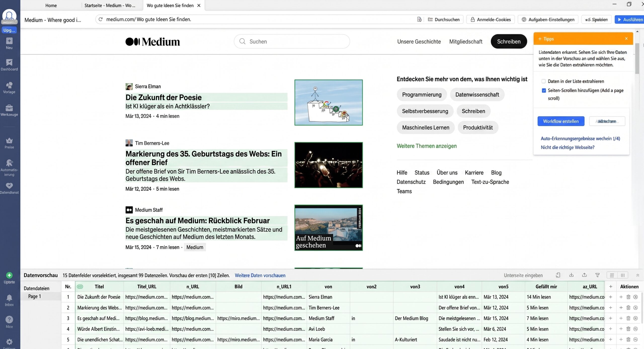Click 'Unterseite eingeben' in preview toolbar

pos(523,275)
